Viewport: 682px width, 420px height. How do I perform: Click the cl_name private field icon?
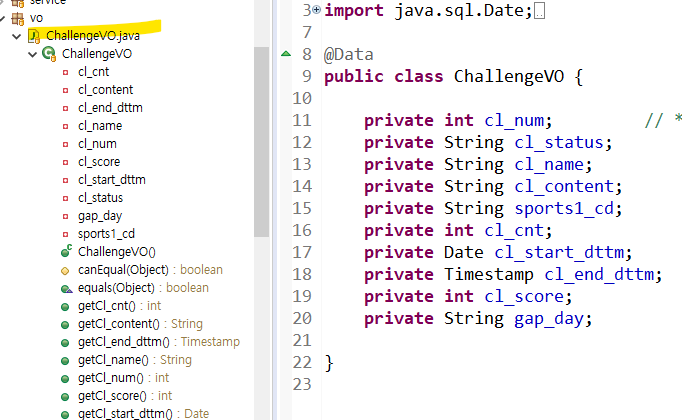point(65,127)
